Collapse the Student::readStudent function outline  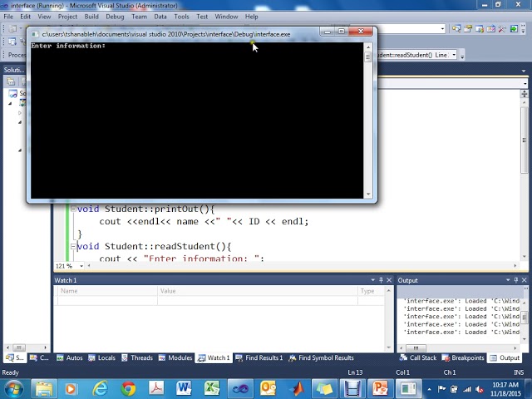[x=73, y=246]
